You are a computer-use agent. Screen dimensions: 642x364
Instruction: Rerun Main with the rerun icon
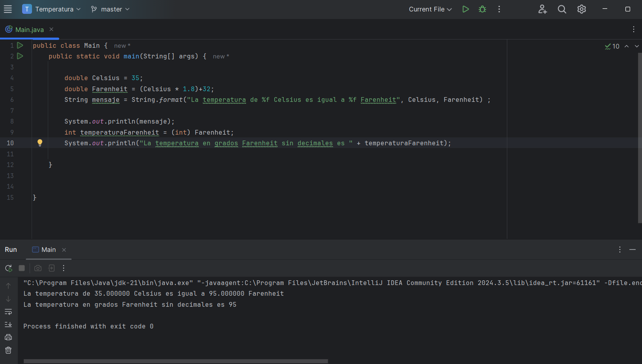(x=9, y=268)
